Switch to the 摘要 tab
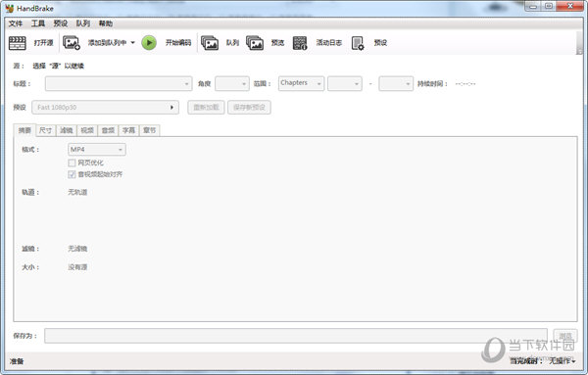This screenshot has height=375, width=588. pos(24,130)
